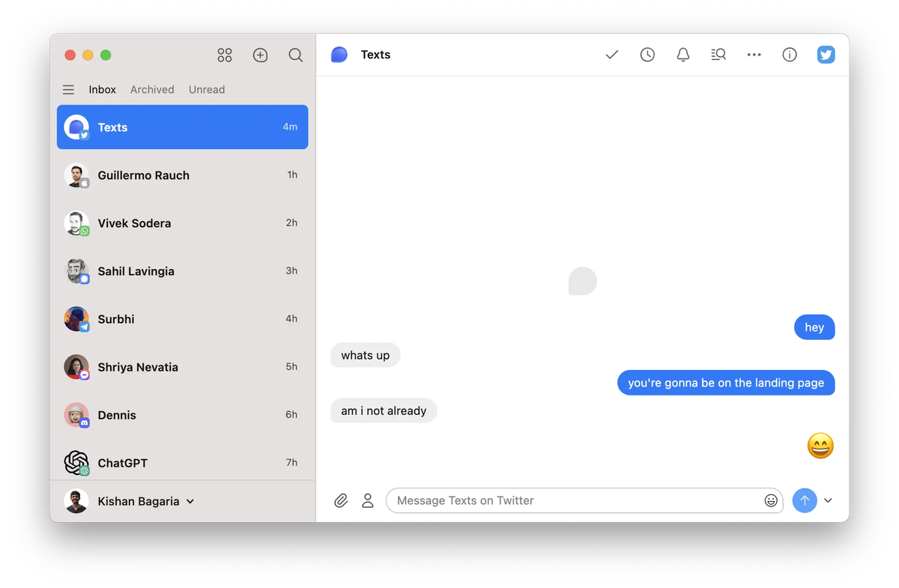Open Sahil Lavingia conversation

[x=182, y=271]
